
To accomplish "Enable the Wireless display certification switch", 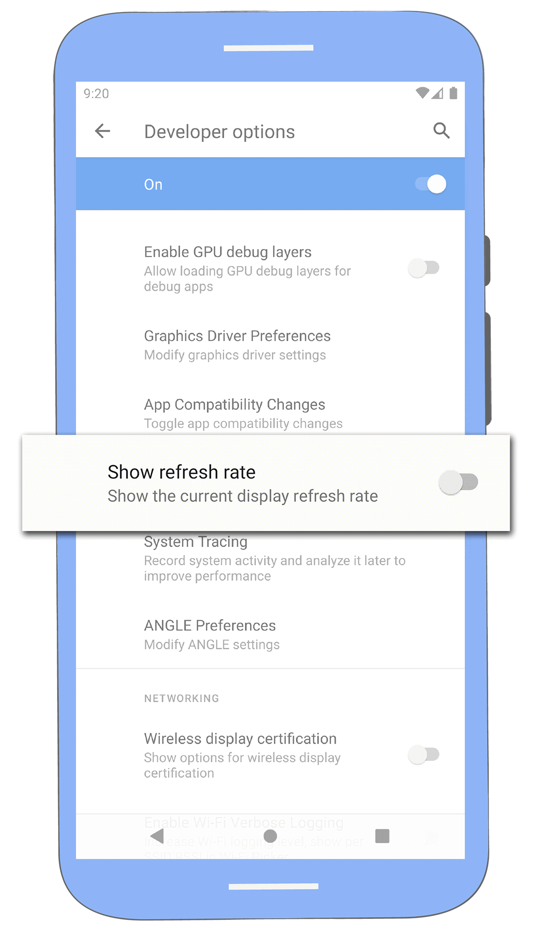I will pyautogui.click(x=424, y=755).
